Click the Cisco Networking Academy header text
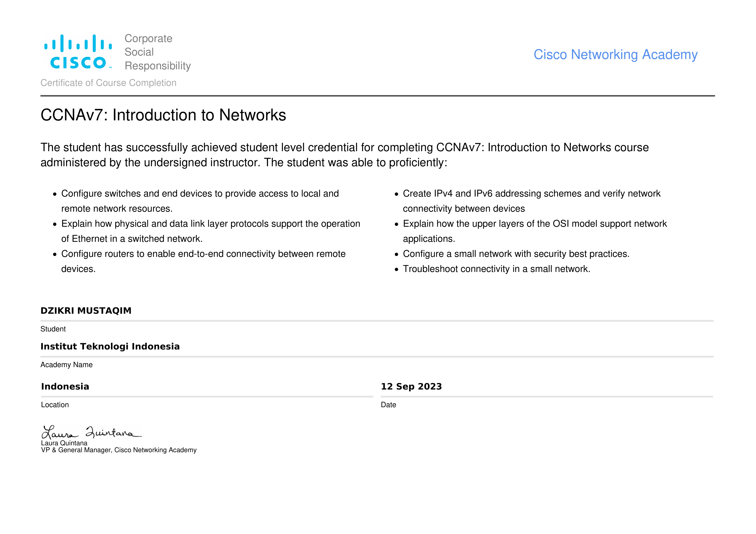 615,55
